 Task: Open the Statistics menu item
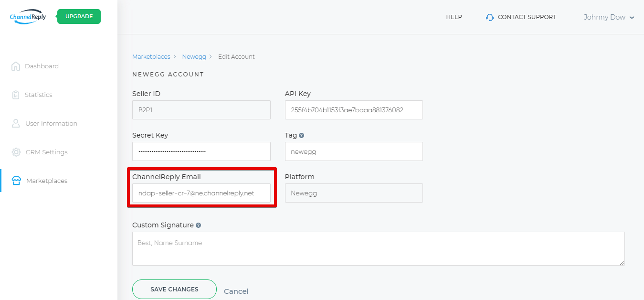[x=39, y=95]
